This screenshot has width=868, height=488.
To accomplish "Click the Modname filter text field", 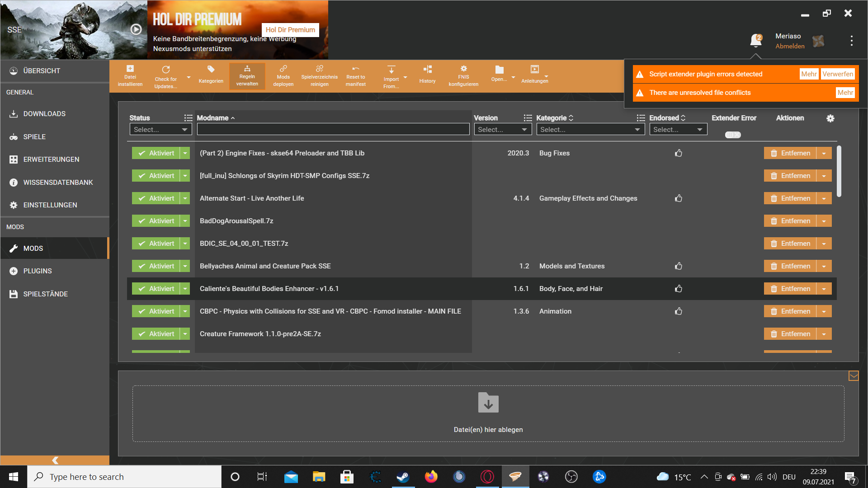I will (x=333, y=130).
